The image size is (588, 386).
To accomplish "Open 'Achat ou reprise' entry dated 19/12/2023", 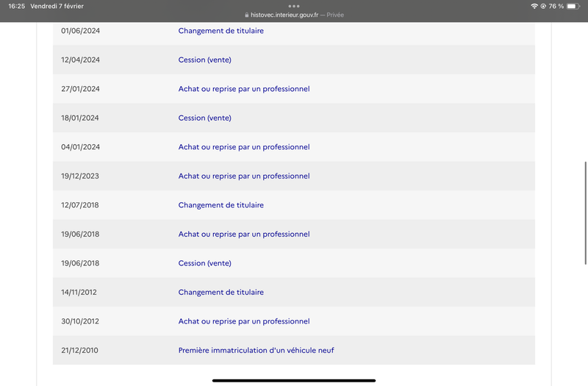I will 244,176.
